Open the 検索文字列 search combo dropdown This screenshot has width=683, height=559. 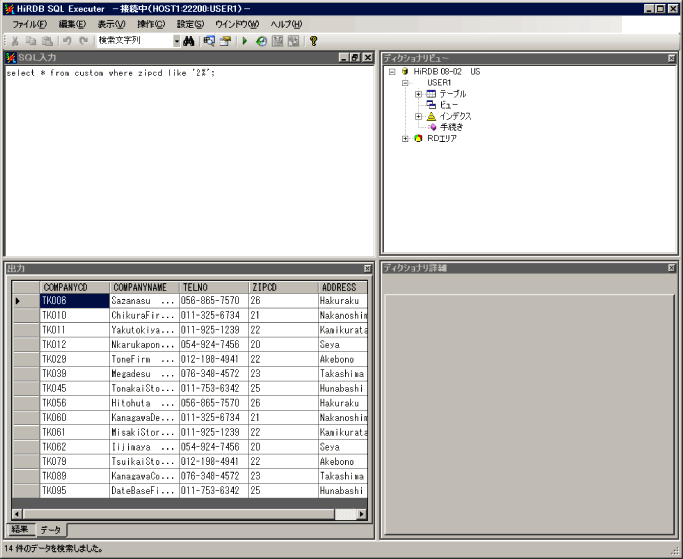tap(176, 41)
